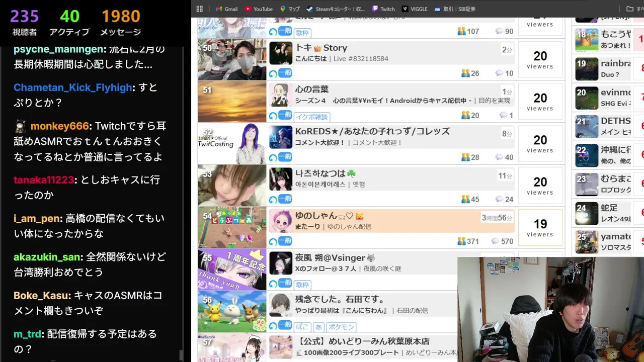Open the 心の言葉 stream title
Screen dimensions: 644x362
312,89
